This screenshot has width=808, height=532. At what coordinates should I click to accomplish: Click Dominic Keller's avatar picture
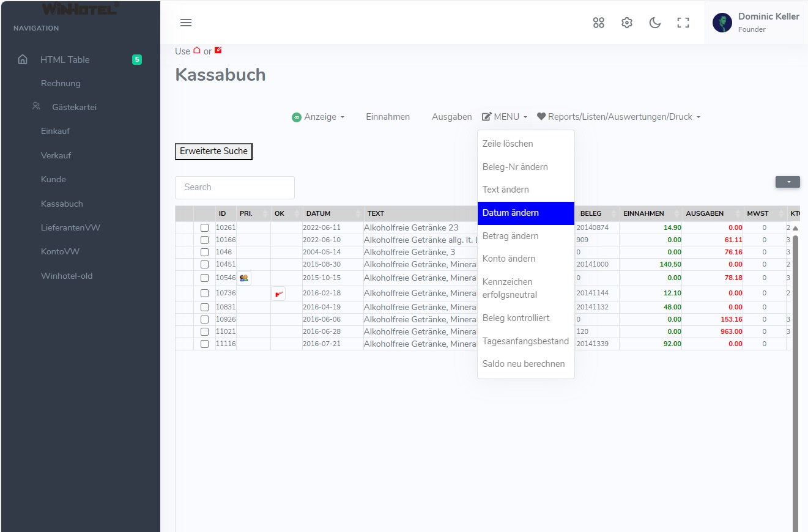[722, 23]
